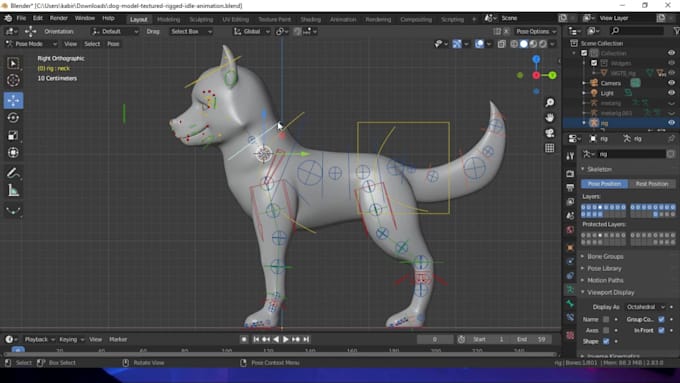Click Rest Position button
680x383 pixels.
(652, 184)
